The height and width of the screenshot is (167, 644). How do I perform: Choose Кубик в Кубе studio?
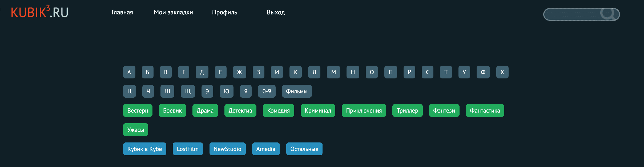144,149
